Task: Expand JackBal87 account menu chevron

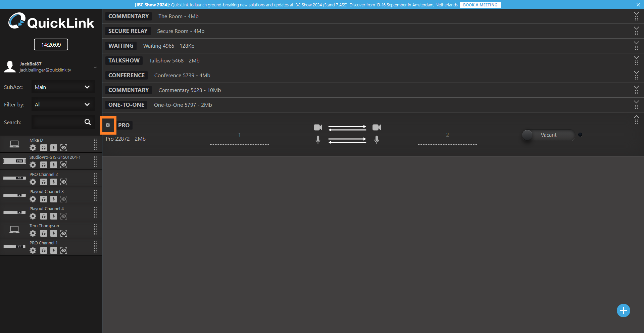Action: [95, 67]
